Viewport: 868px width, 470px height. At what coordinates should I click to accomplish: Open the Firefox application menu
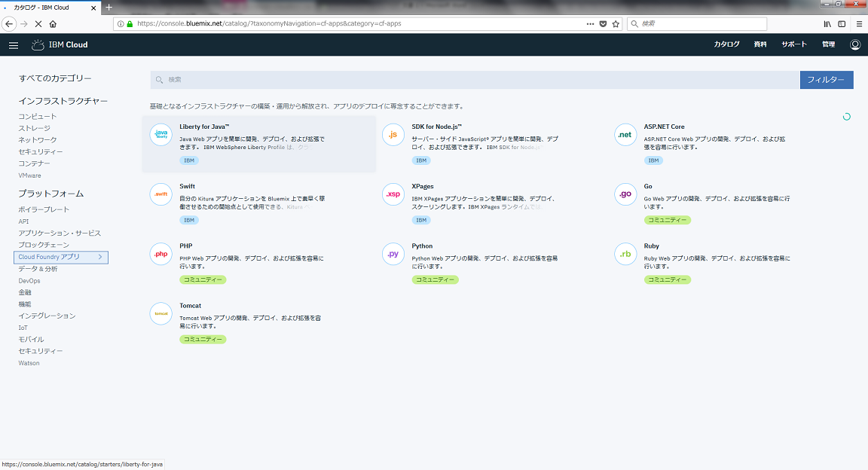(x=859, y=24)
